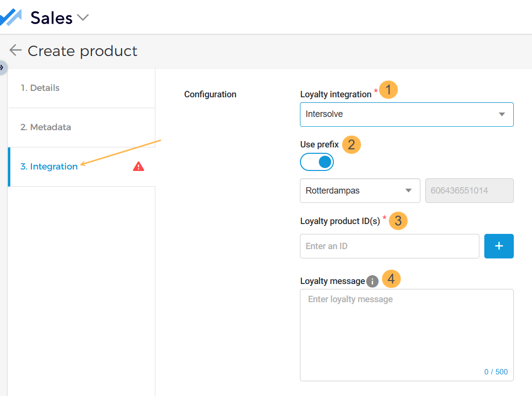Viewport: 532px width, 396px height.
Task: Click the orange badge numbered 4
Action: 391,279
